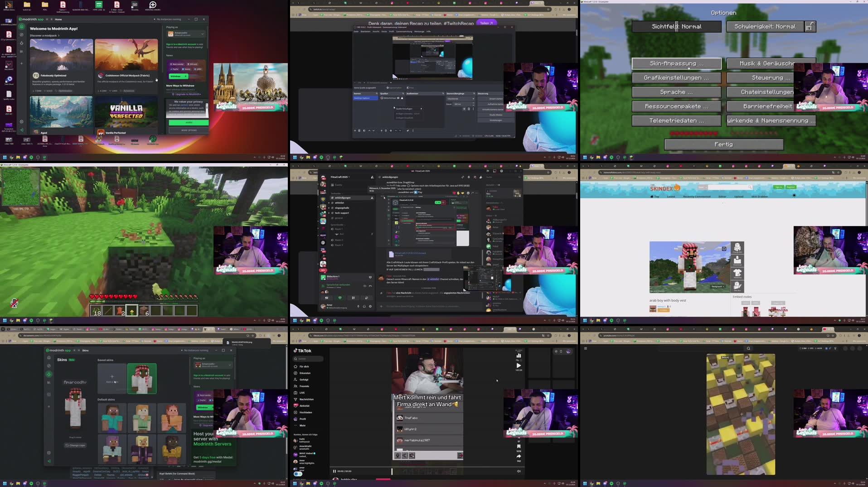Viewport: 868px width, 487px height.
Task: Click Change cape in Modrinth Skins
Action: coord(76,445)
